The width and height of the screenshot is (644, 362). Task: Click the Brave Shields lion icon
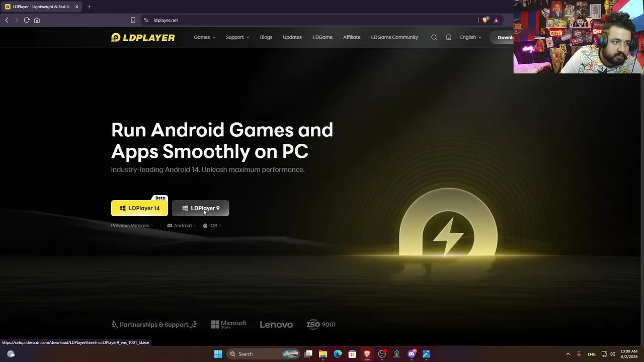pos(485,20)
